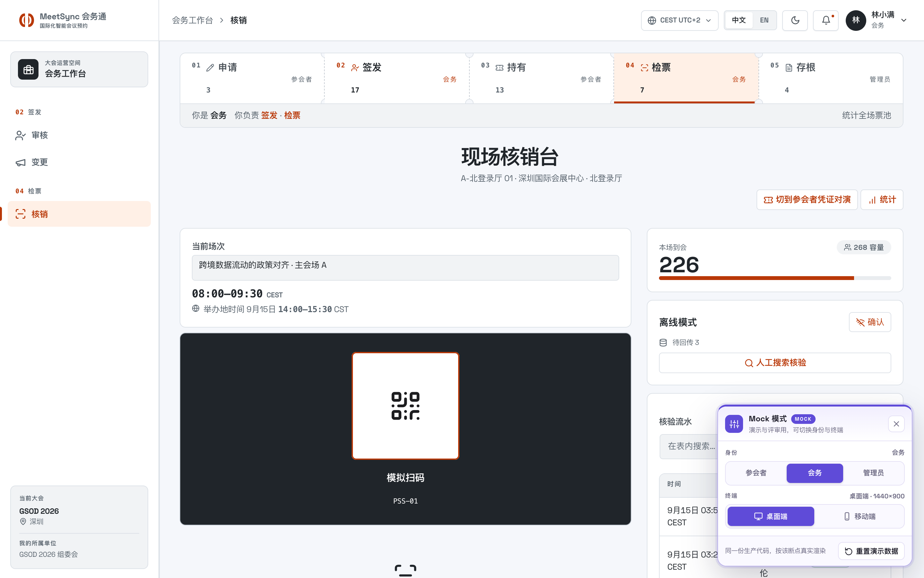Viewport: 924px width, 578px height.
Task: Click the 本场到会 attendance progress bar
Action: (775, 278)
